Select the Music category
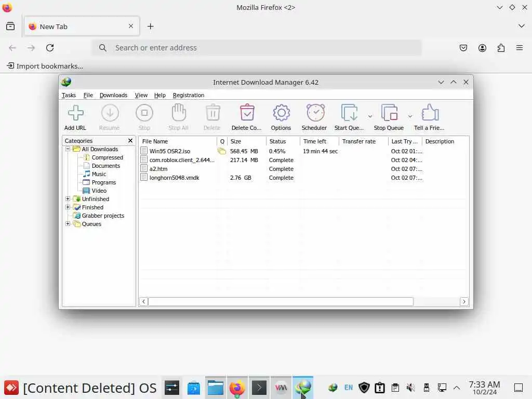The image size is (532, 399). click(99, 174)
